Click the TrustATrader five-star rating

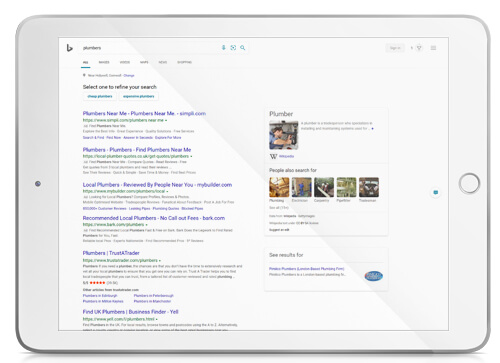(x=97, y=283)
